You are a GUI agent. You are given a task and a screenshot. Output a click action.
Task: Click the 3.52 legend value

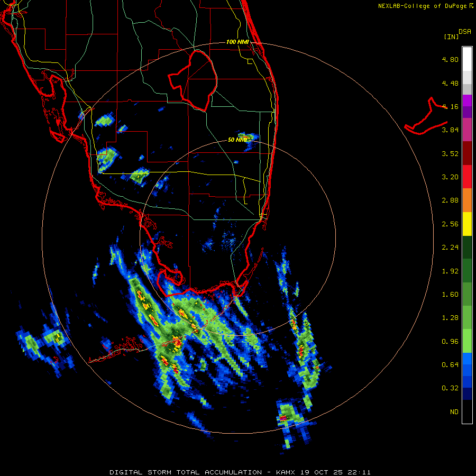pyautogui.click(x=450, y=153)
